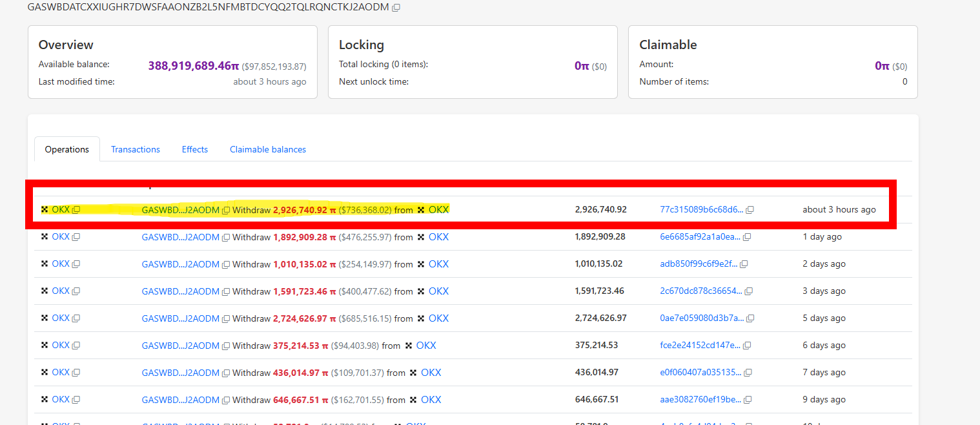Copy hash icon beside e0f060407a035135
The height and width of the screenshot is (425, 980).
pos(750,373)
